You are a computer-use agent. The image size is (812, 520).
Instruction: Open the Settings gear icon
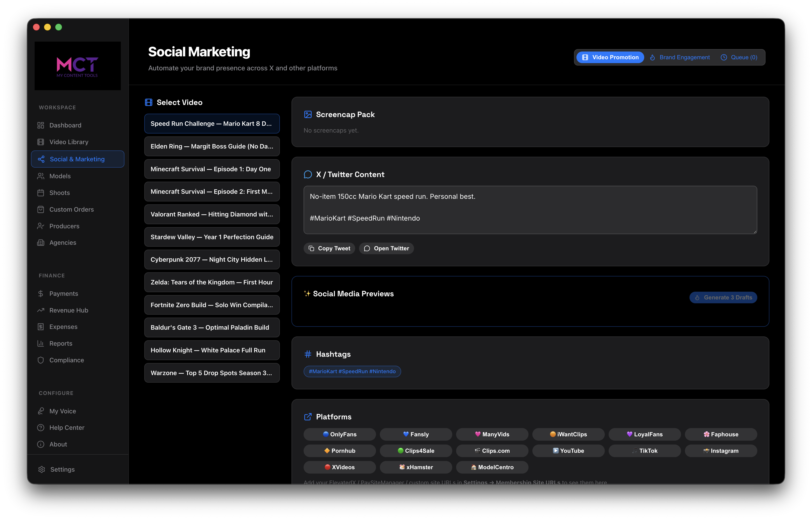(x=42, y=469)
